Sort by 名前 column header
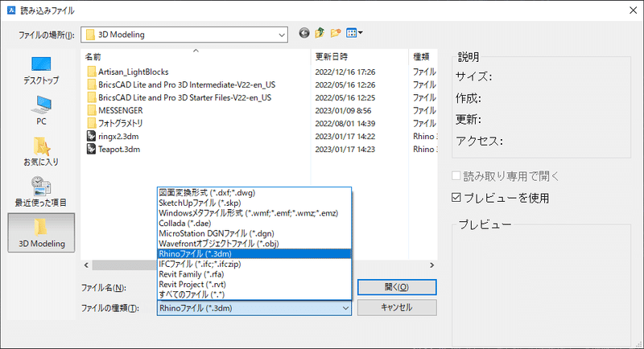 [196, 56]
